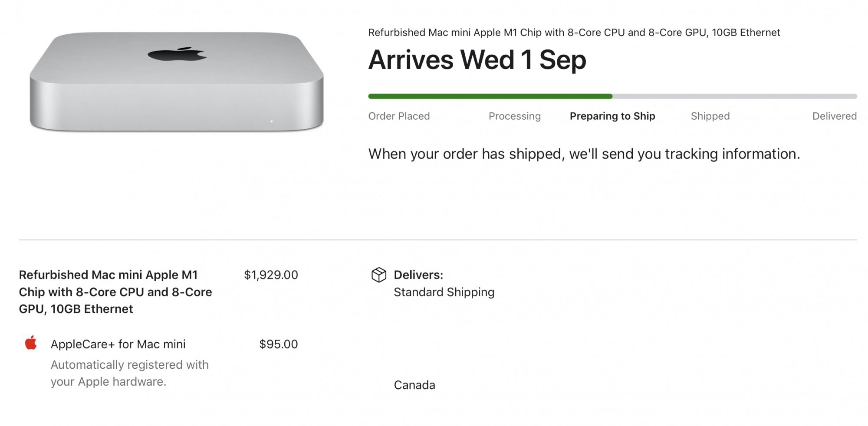Click the gray unfilled part of the progress bar
Viewport: 868px width, 426px height.
tap(734, 96)
